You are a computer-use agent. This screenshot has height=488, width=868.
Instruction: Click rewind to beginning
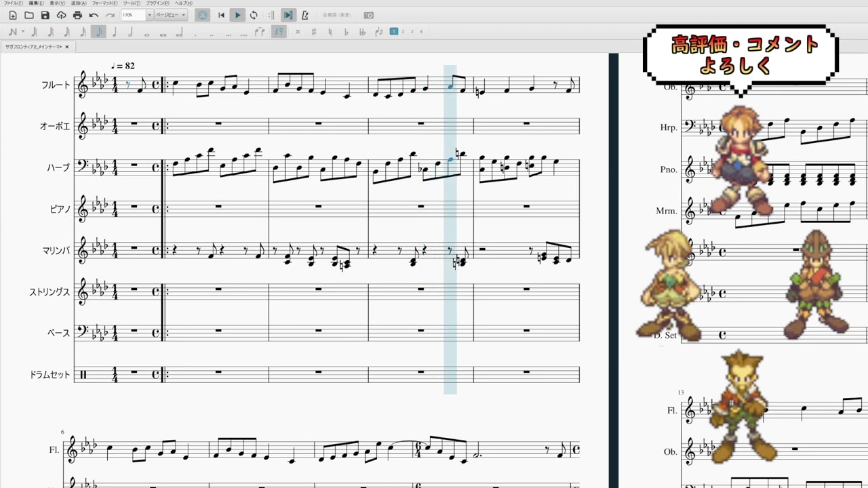click(x=221, y=15)
